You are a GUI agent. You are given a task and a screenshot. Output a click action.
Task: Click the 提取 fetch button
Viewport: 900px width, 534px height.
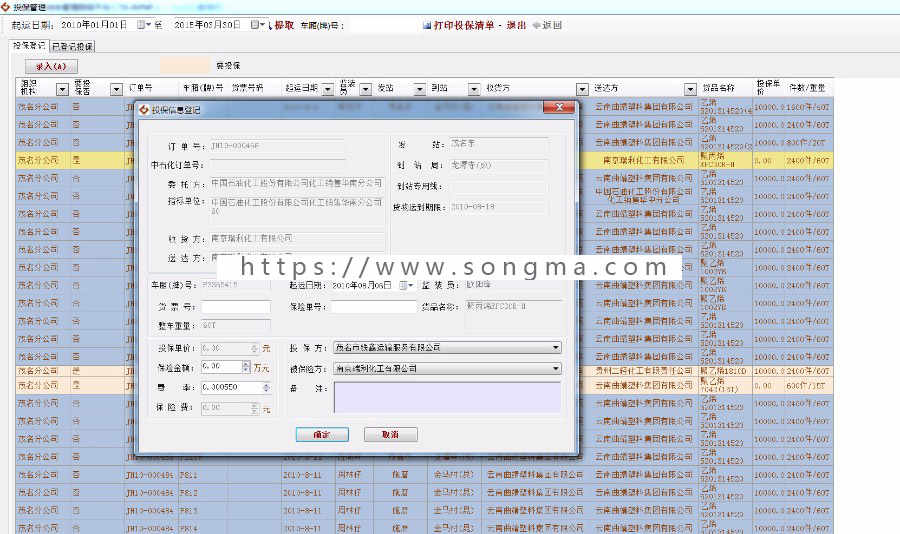point(281,25)
